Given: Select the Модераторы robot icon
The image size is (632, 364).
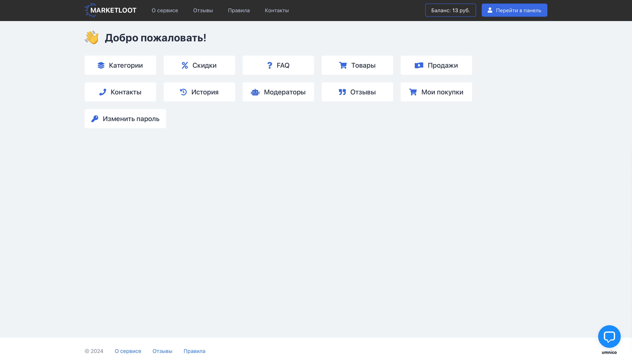Looking at the screenshot, I should pos(255,92).
